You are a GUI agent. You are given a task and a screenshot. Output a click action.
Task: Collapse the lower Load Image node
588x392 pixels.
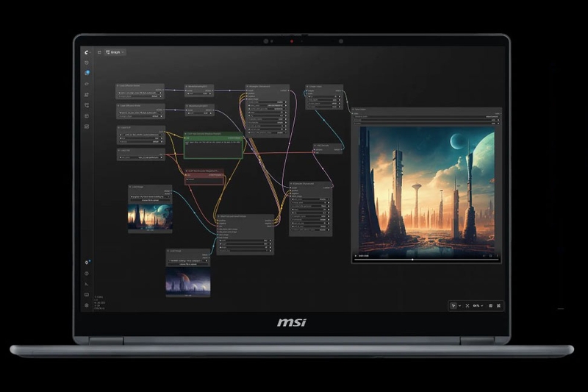tap(168, 251)
